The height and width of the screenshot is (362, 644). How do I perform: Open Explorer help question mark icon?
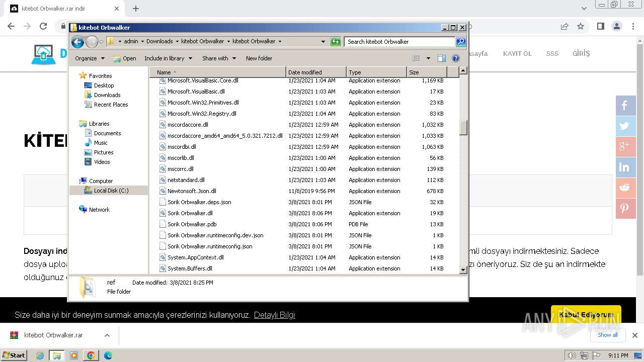pyautogui.click(x=456, y=58)
